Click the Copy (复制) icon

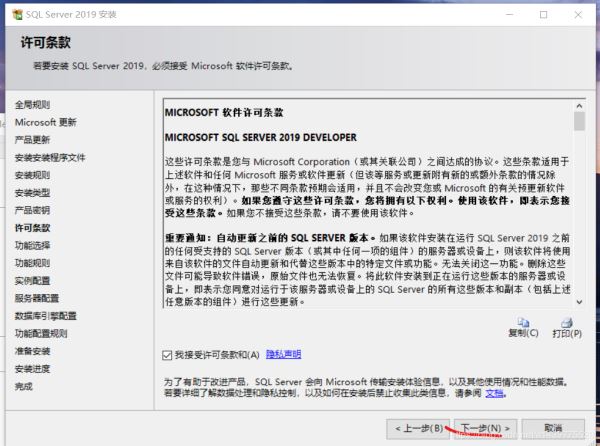523,322
